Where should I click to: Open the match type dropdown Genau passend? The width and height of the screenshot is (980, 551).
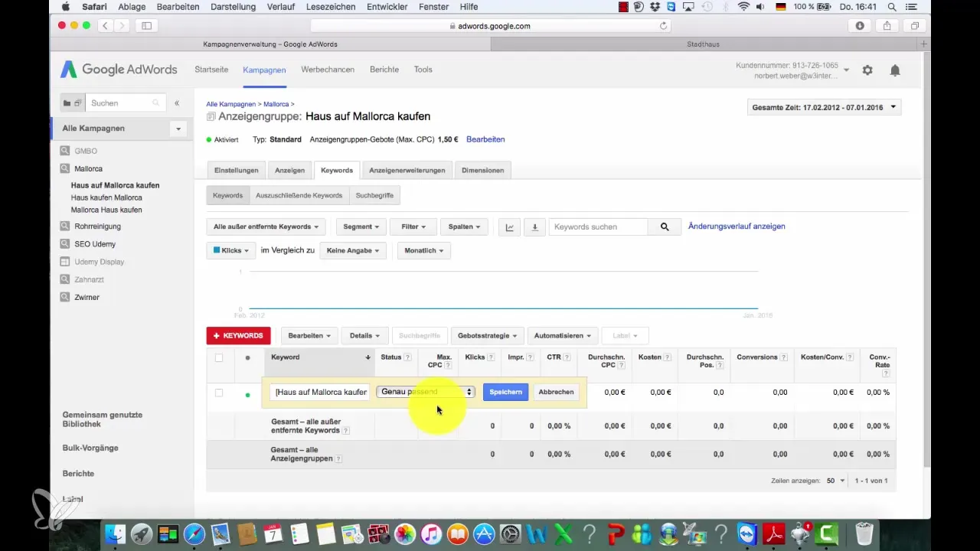coord(426,392)
